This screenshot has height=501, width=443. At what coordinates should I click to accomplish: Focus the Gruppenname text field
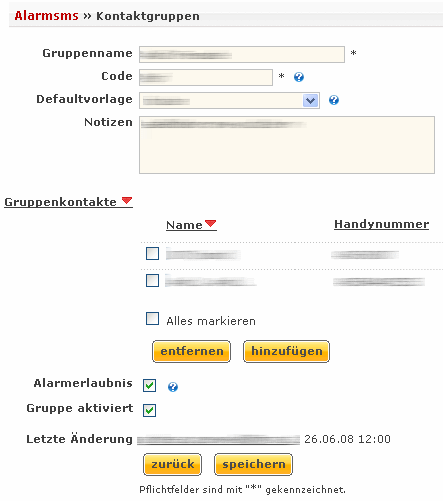point(242,54)
